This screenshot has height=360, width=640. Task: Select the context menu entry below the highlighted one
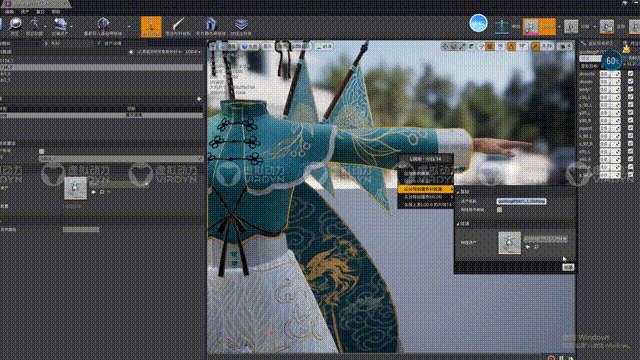425,197
